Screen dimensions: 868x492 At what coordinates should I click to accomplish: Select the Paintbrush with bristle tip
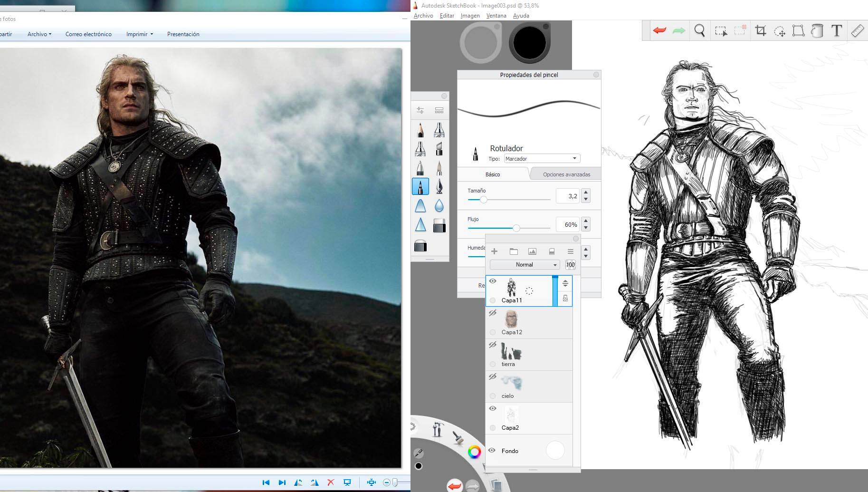[x=439, y=167]
